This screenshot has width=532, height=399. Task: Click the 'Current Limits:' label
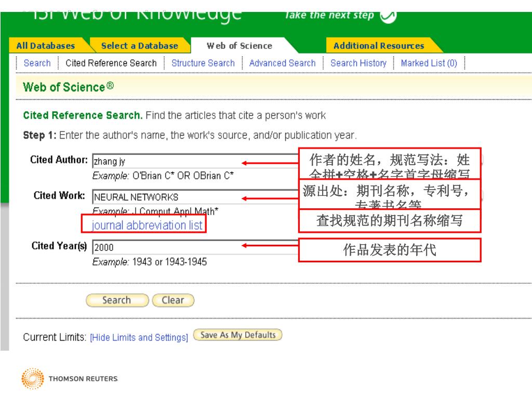tap(55, 337)
